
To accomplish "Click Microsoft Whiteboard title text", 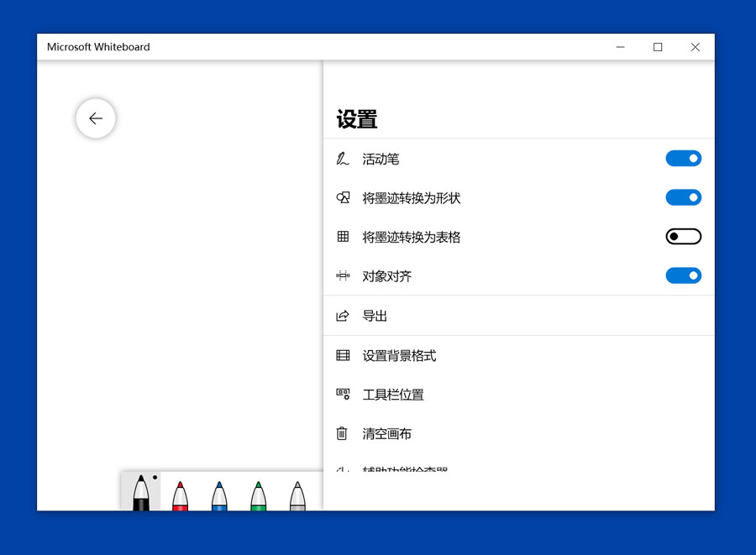I will point(98,47).
